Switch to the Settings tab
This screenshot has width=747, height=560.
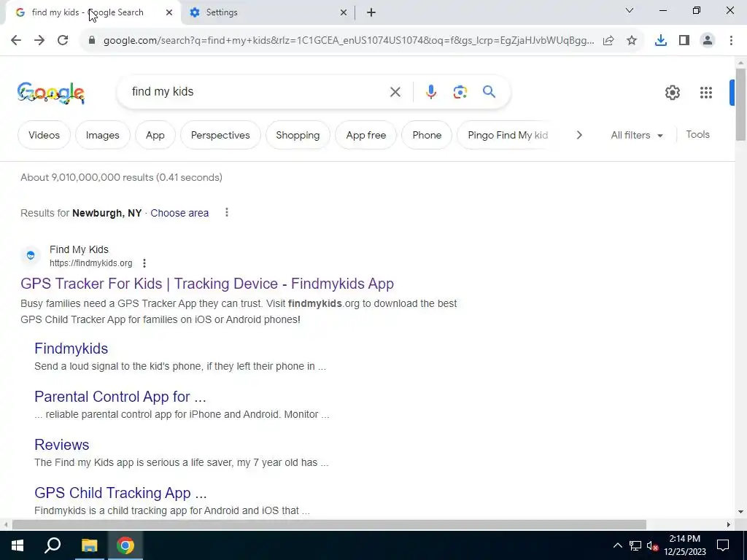[x=268, y=13]
